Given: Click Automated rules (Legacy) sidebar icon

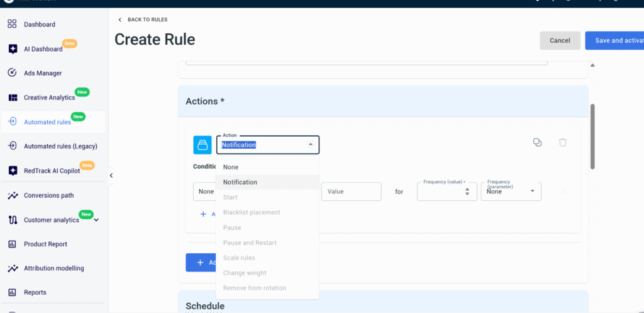Looking at the screenshot, I should click(13, 146).
